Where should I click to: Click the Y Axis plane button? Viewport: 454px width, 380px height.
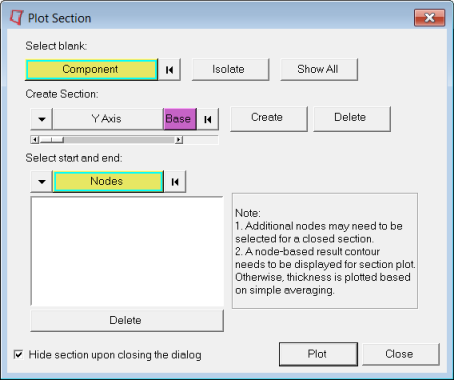coord(108,119)
